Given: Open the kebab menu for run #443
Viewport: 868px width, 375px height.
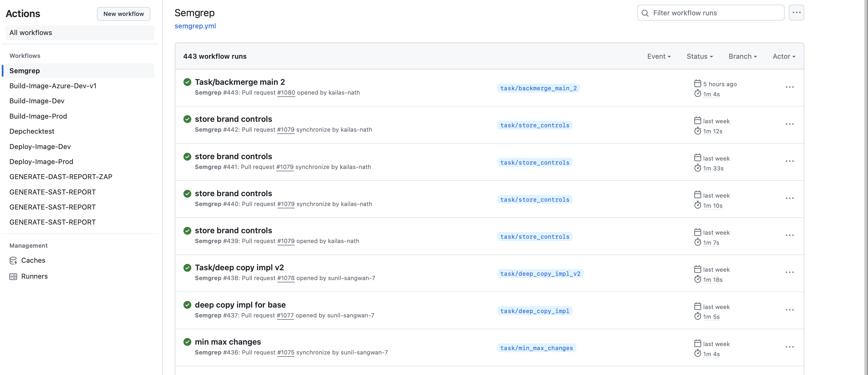Looking at the screenshot, I should click(790, 87).
